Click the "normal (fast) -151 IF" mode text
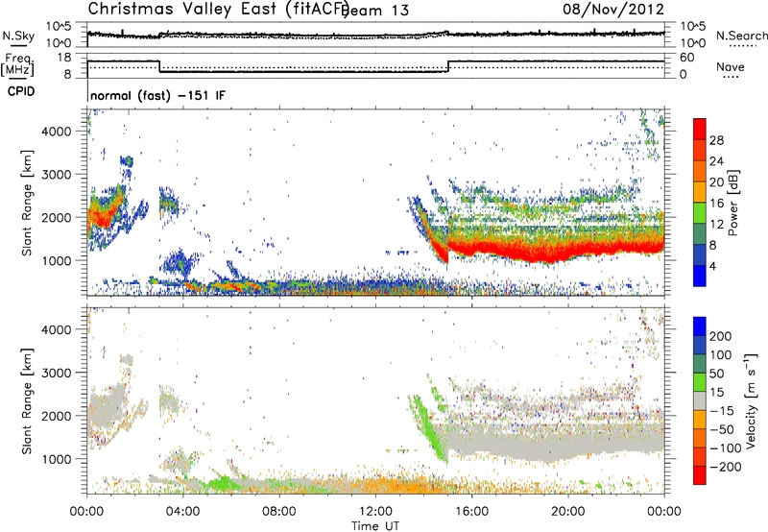This screenshot has width=768, height=532. (x=157, y=95)
